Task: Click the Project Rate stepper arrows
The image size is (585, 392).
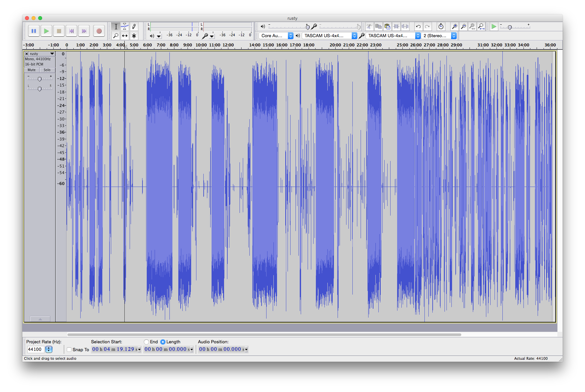Action: 49,350
